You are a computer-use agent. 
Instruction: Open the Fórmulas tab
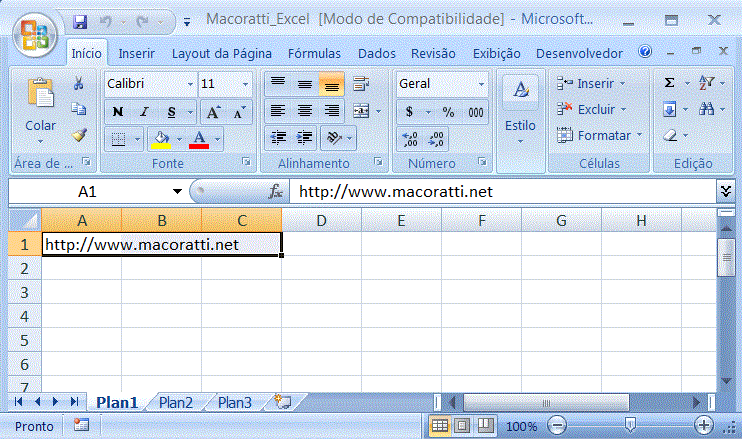[x=314, y=53]
